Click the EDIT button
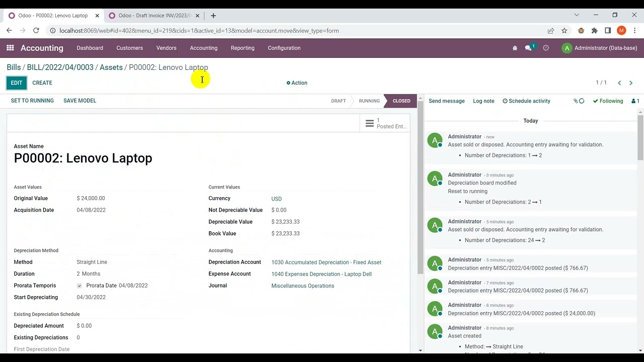This screenshot has width=644, height=362. [17, 83]
